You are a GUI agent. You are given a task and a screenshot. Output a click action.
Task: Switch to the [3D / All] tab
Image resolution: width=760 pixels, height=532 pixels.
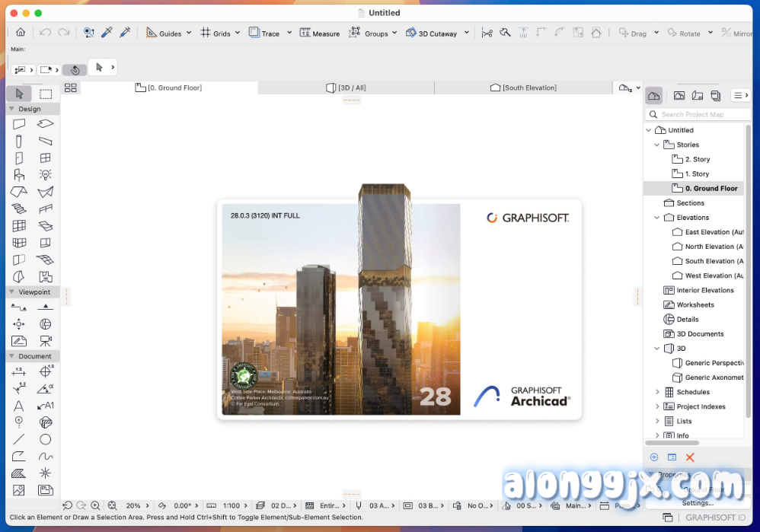click(346, 88)
